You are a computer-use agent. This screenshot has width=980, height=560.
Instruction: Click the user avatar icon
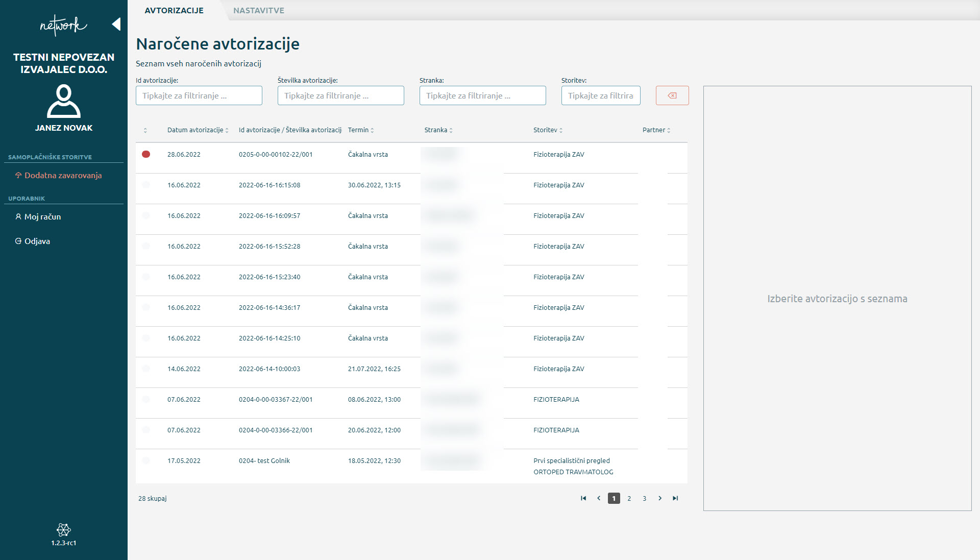tap(64, 102)
